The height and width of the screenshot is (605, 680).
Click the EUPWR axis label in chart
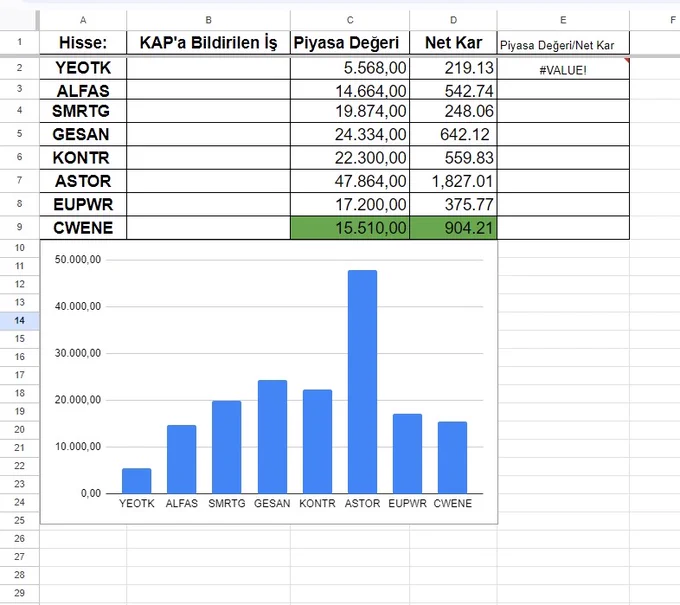point(407,504)
